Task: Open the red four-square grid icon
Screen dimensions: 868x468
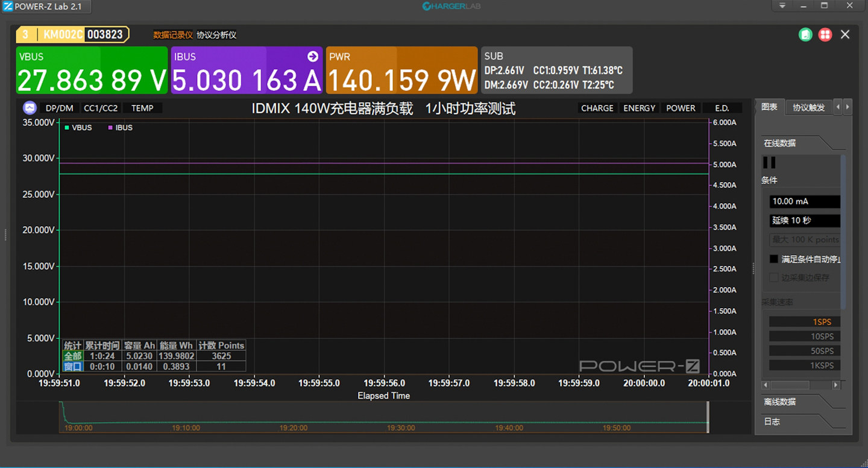Action: coord(825,34)
